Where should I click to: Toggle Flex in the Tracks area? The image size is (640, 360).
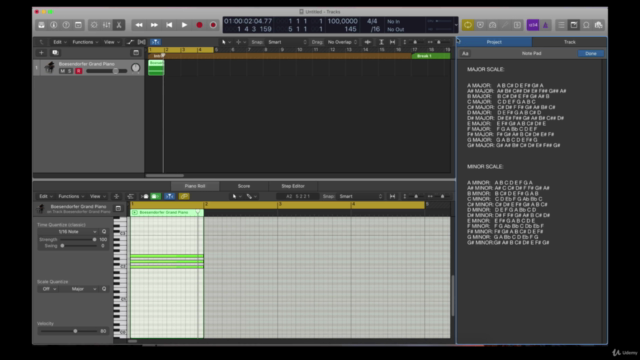click(142, 42)
